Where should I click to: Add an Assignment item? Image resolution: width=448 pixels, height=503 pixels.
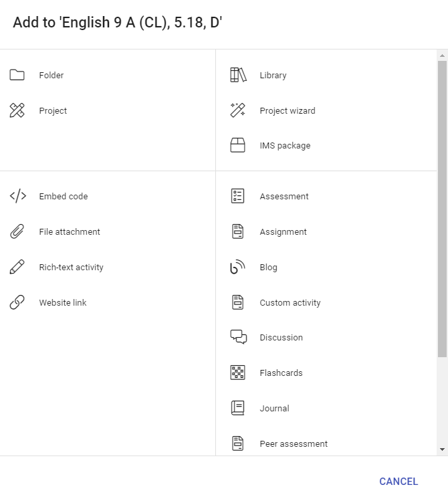point(283,232)
